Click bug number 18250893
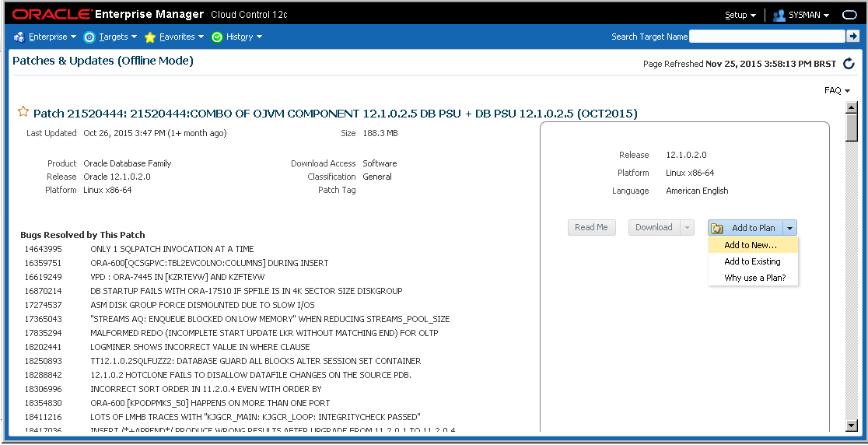 click(43, 361)
